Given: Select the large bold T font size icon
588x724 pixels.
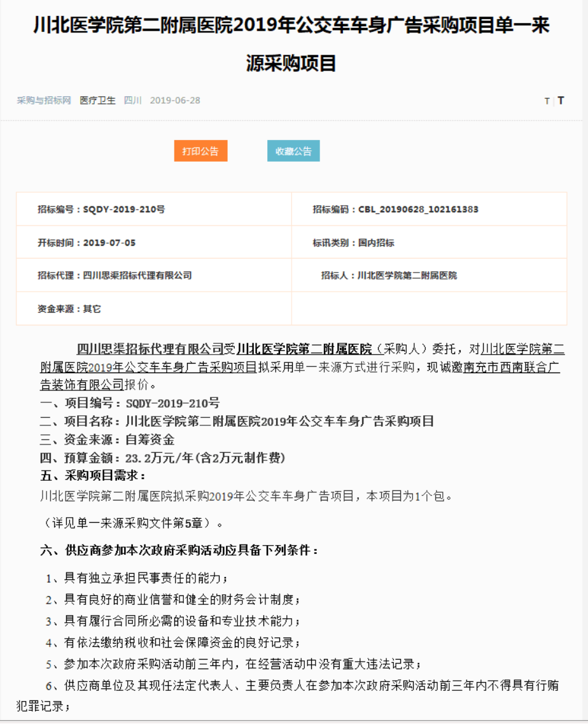Looking at the screenshot, I should pyautogui.click(x=561, y=100).
